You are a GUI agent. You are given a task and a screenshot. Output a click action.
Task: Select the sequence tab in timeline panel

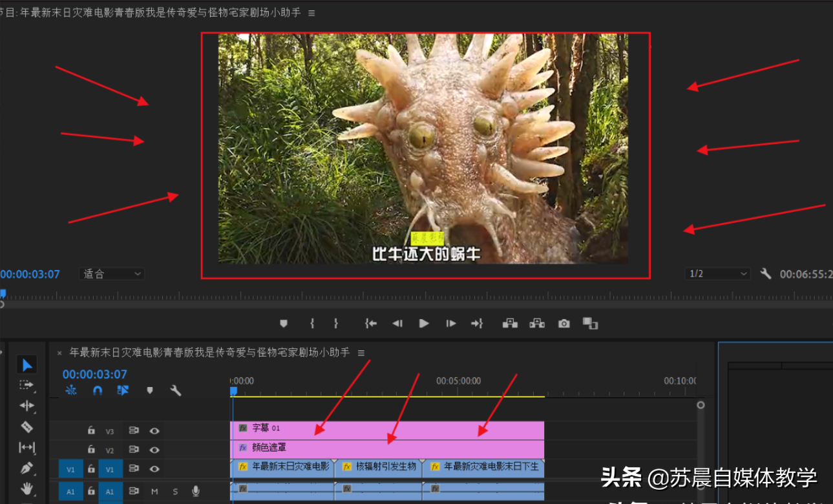tap(209, 353)
